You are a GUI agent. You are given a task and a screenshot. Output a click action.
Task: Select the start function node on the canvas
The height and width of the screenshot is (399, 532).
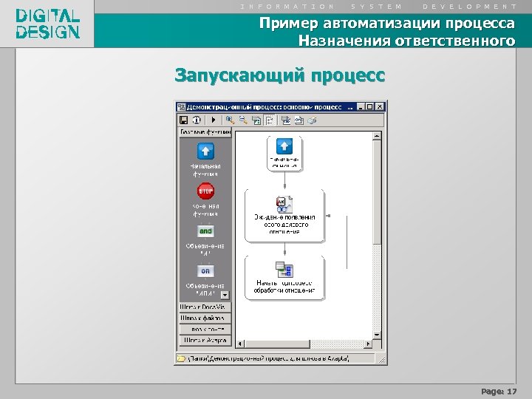tap(284, 154)
